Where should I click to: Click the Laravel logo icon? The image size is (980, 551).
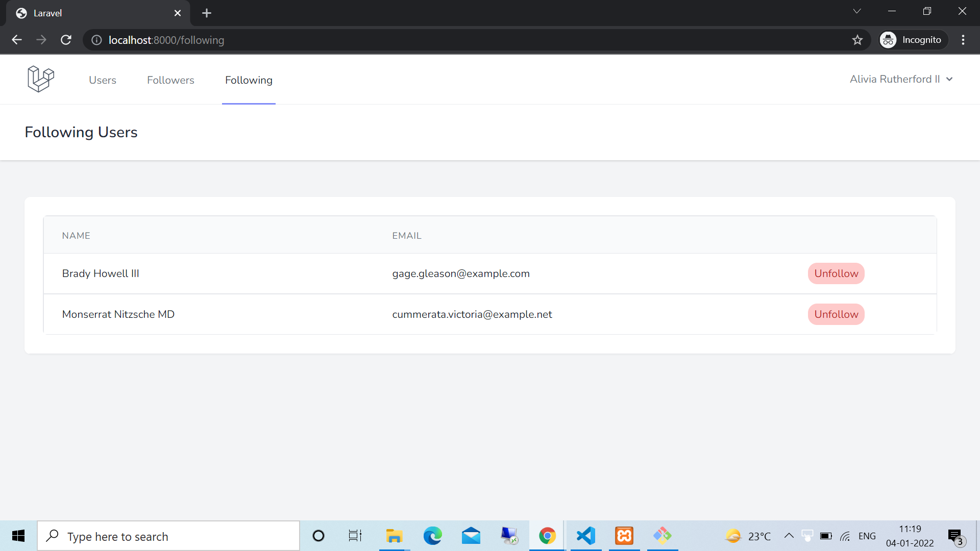pos(41,79)
